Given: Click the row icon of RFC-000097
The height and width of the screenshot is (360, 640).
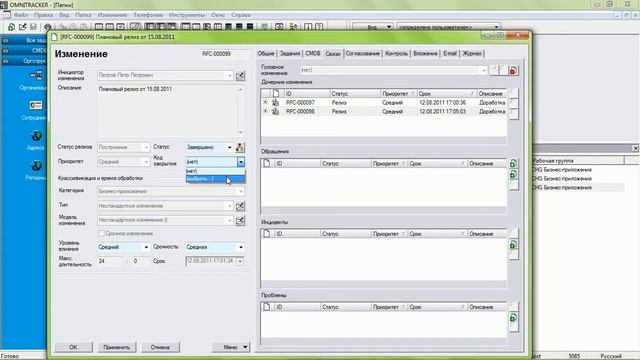Looking at the screenshot, I should click(x=276, y=102).
